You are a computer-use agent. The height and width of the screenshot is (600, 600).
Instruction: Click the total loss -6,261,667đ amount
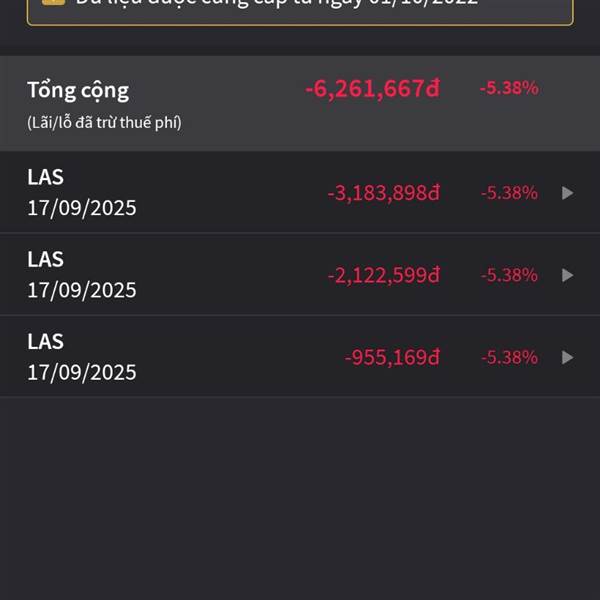pyautogui.click(x=372, y=89)
